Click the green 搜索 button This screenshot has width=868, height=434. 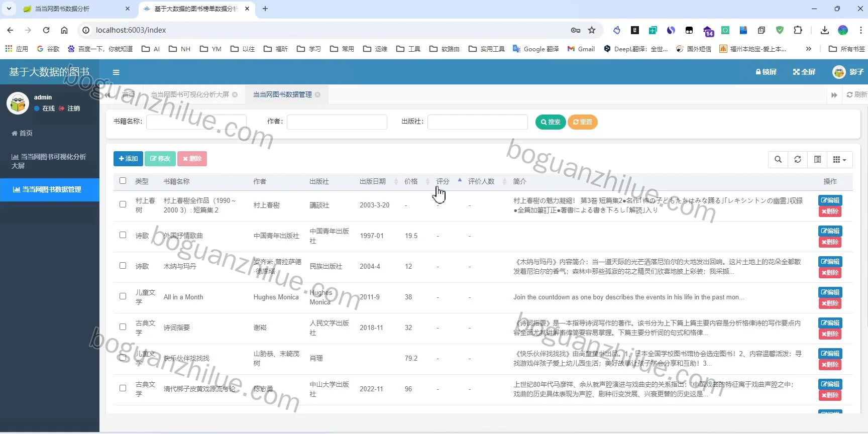(x=551, y=122)
